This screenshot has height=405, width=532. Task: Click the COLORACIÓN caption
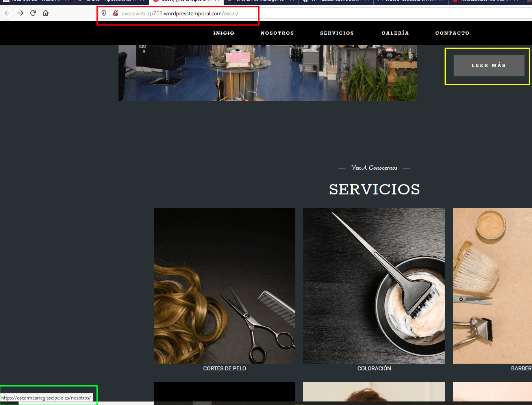[374, 368]
